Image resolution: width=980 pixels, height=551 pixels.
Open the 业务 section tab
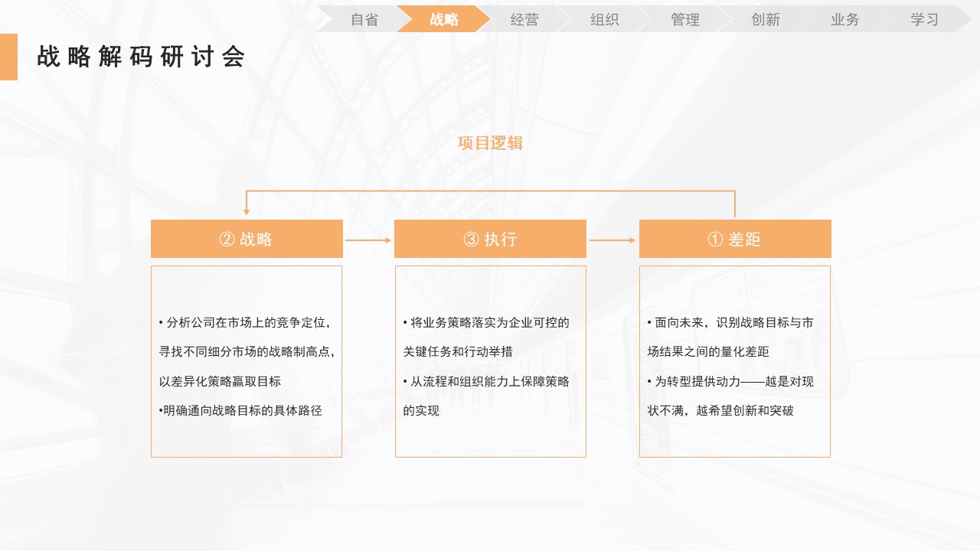point(845,19)
